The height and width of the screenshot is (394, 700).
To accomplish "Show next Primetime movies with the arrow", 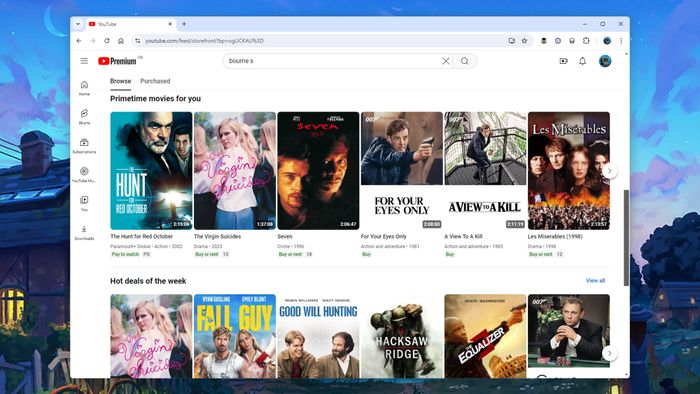I will (x=609, y=171).
